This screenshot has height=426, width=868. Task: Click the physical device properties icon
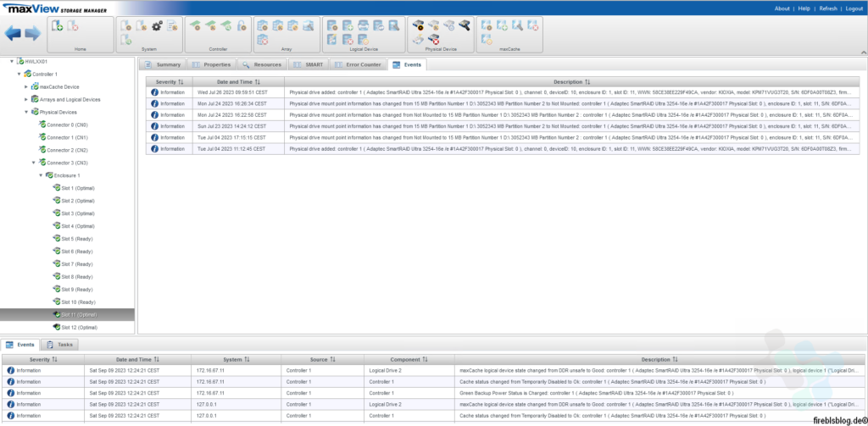pyautogui.click(x=418, y=25)
